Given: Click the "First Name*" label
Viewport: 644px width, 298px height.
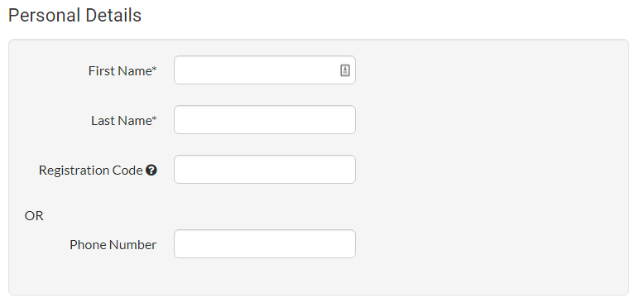Looking at the screenshot, I should click(123, 70).
